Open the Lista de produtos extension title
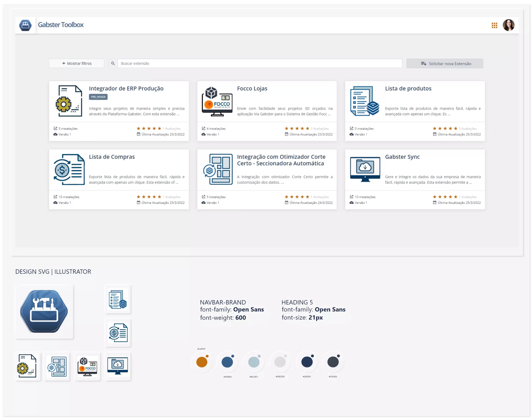 [x=408, y=88]
